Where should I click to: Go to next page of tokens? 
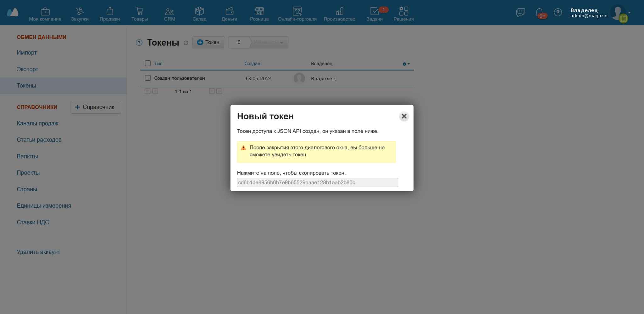point(212,91)
